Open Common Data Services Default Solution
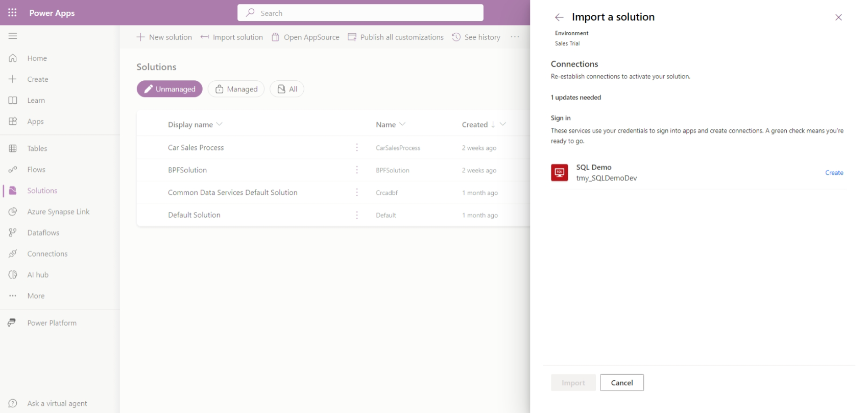The width and height of the screenshot is (868, 413). [x=233, y=193]
